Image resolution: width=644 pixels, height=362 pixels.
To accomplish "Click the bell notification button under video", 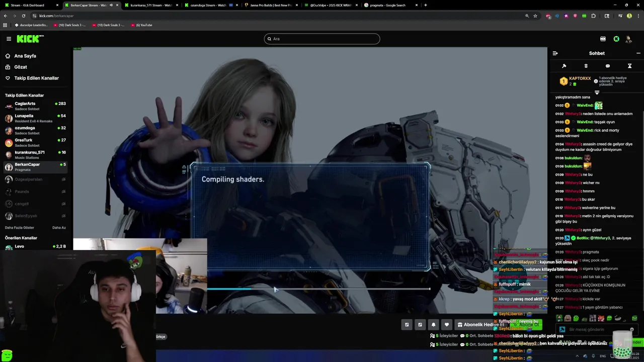I will (433, 325).
